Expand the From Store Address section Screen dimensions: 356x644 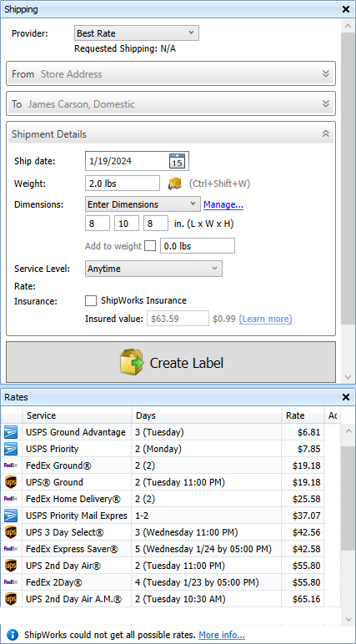point(171,74)
